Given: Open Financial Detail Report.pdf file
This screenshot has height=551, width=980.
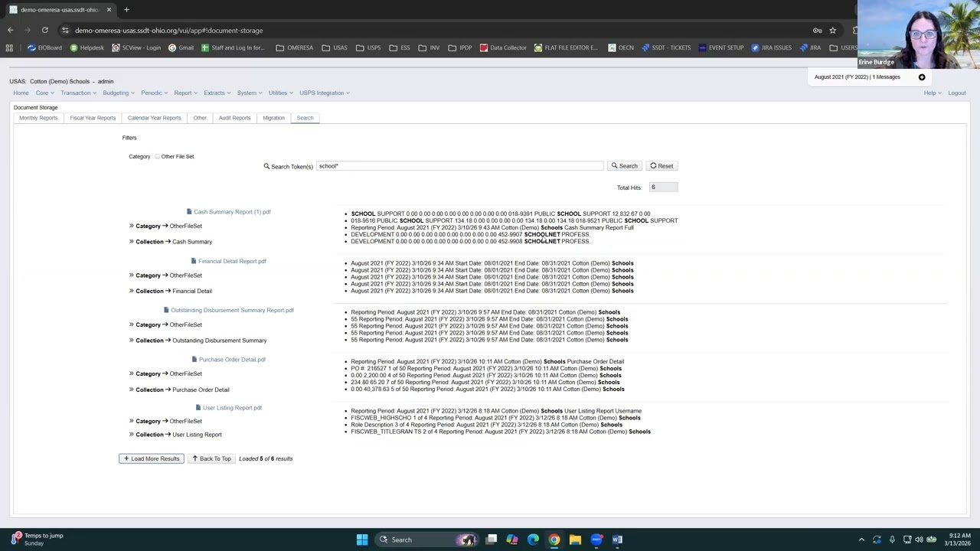Looking at the screenshot, I should (228, 261).
